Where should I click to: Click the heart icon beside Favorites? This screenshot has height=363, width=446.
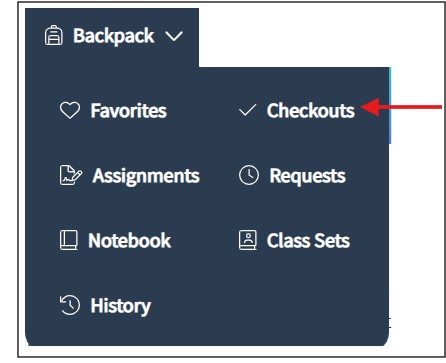coord(70,110)
